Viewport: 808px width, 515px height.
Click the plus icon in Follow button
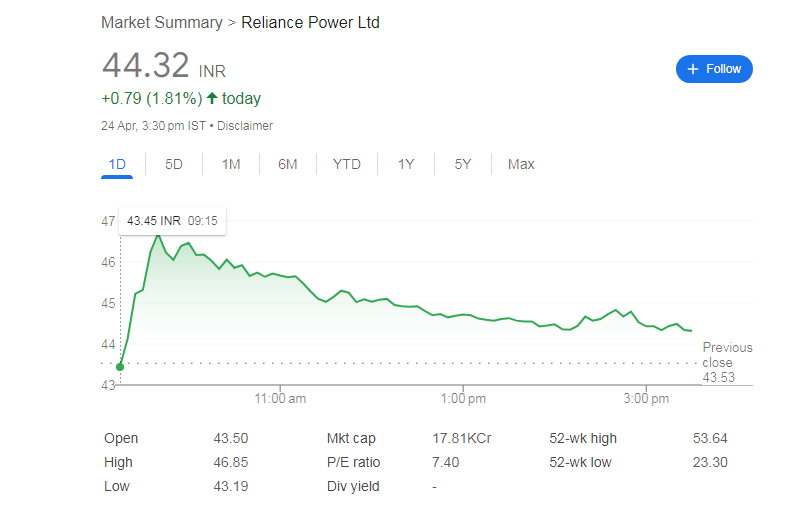click(x=693, y=69)
